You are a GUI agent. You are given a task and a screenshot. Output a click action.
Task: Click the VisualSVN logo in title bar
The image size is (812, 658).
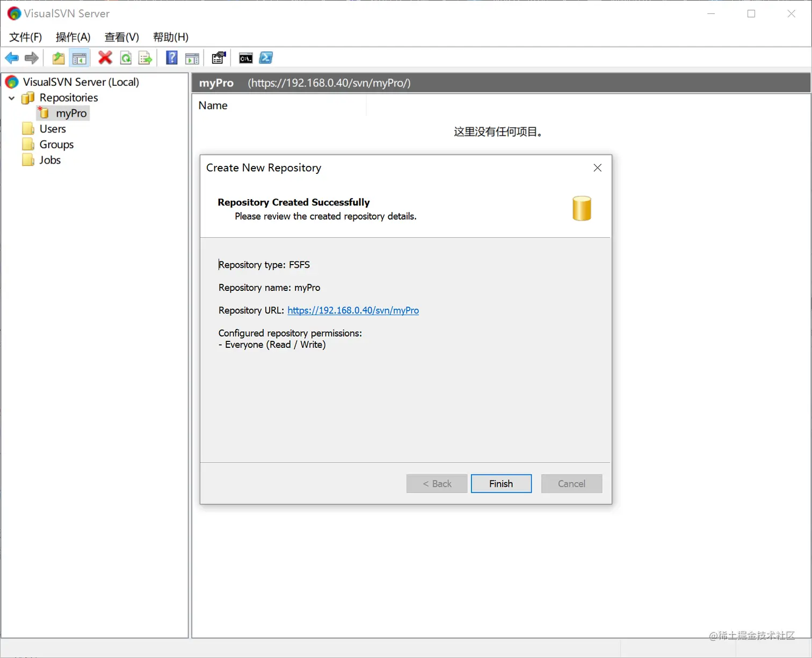coord(14,13)
